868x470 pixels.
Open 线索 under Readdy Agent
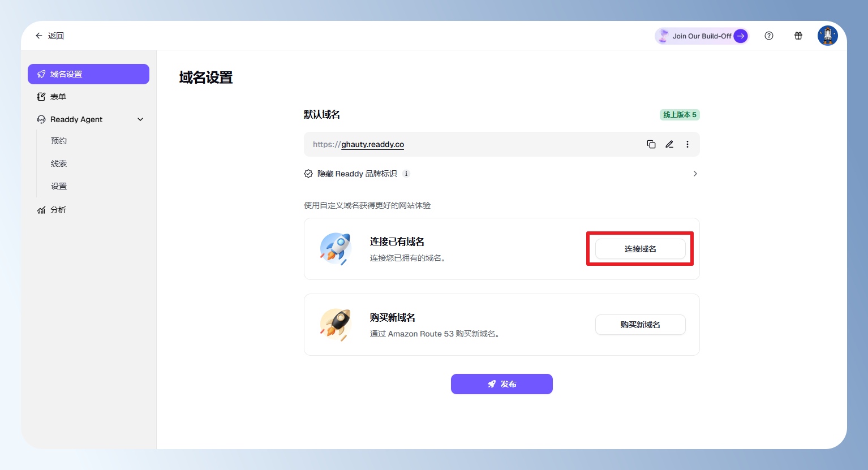pos(59,163)
